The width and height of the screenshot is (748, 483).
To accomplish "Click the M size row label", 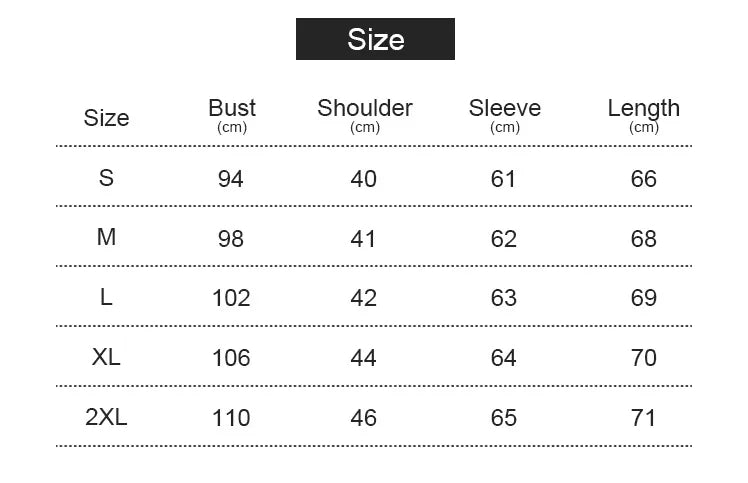I will click(x=106, y=238).
